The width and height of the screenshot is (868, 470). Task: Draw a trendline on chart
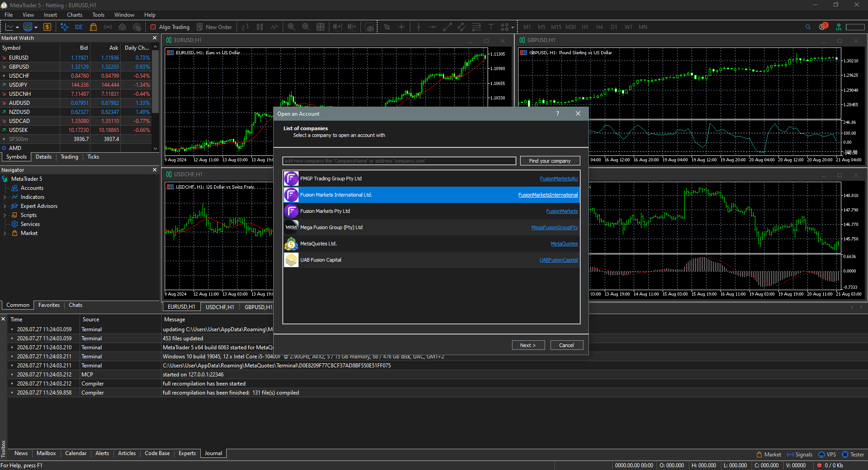pos(447,27)
